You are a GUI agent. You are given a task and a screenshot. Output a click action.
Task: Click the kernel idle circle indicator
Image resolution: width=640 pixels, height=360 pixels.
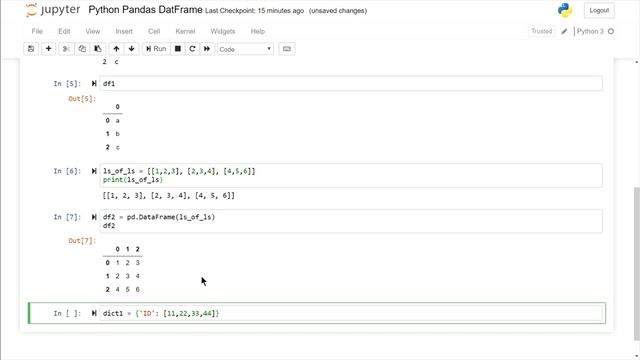[611, 31]
